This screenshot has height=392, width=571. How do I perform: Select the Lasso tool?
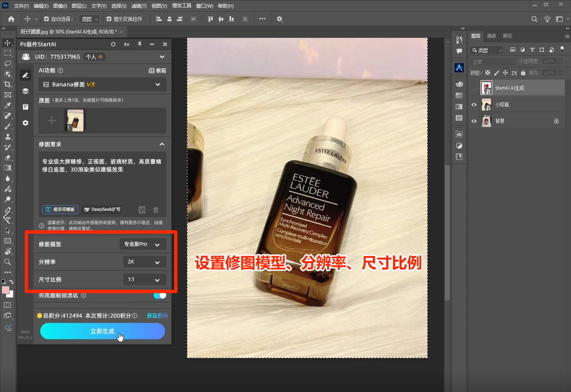(x=8, y=64)
